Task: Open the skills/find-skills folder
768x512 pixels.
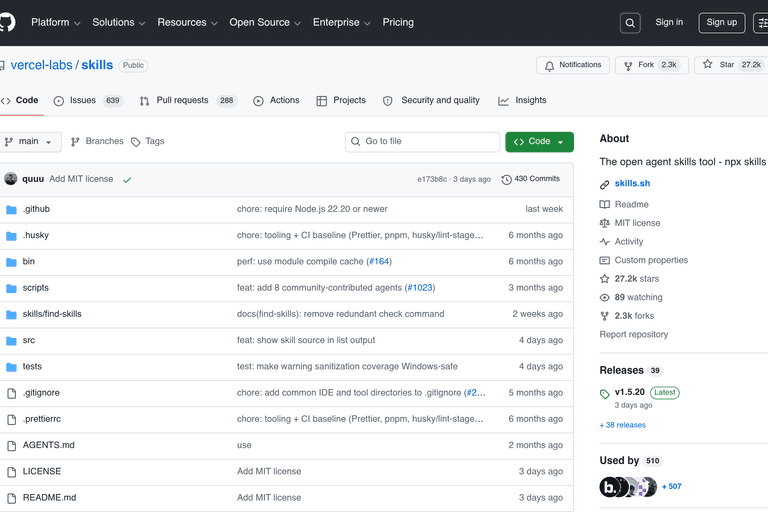Action: tap(52, 314)
